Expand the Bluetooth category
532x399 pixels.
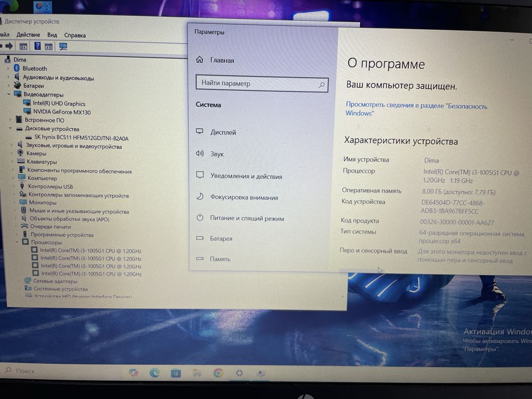(9, 68)
